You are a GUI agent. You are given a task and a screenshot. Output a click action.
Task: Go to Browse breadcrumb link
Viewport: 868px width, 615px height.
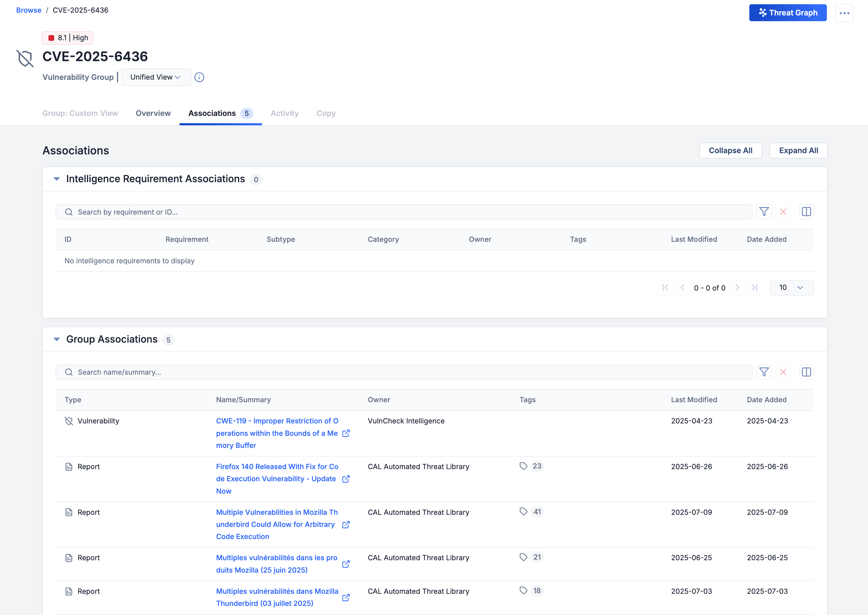[x=29, y=10]
